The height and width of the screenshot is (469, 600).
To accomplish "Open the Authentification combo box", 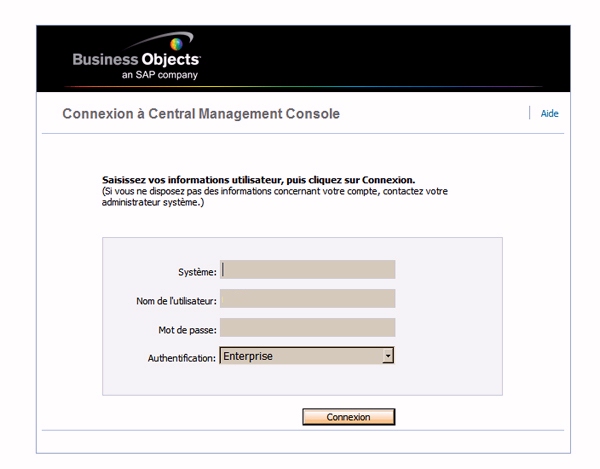I will point(300,355).
